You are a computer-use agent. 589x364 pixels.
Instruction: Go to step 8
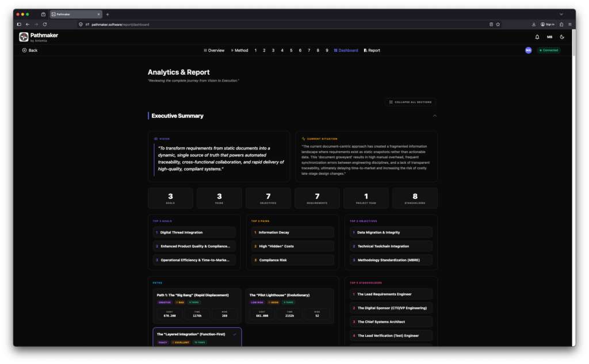point(318,51)
